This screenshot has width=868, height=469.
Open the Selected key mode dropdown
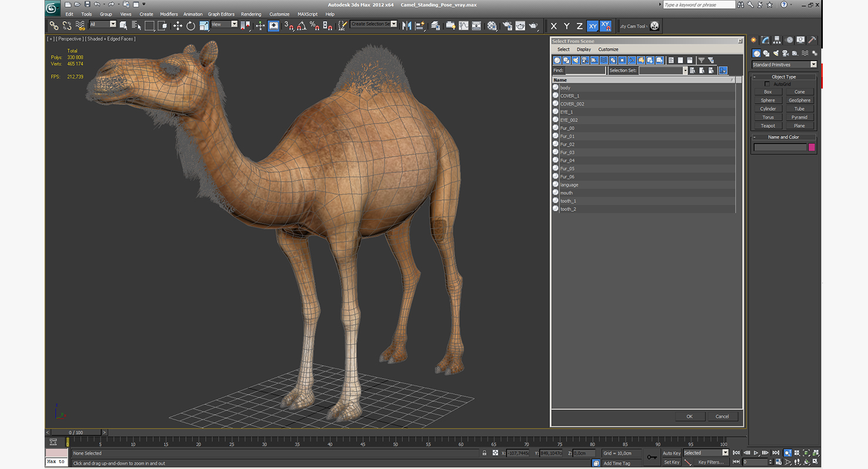706,453
